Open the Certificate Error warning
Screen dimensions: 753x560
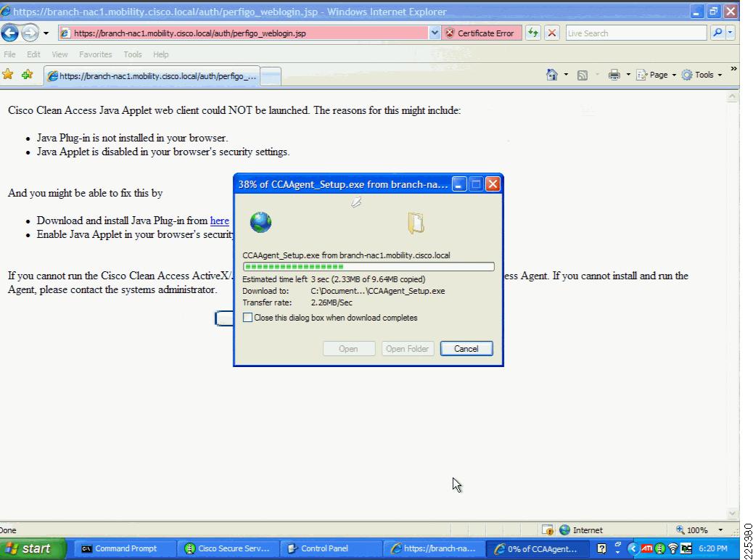[481, 33]
